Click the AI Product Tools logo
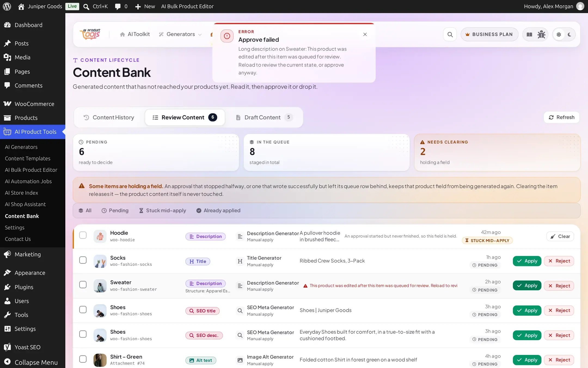588x368 pixels. click(x=90, y=34)
